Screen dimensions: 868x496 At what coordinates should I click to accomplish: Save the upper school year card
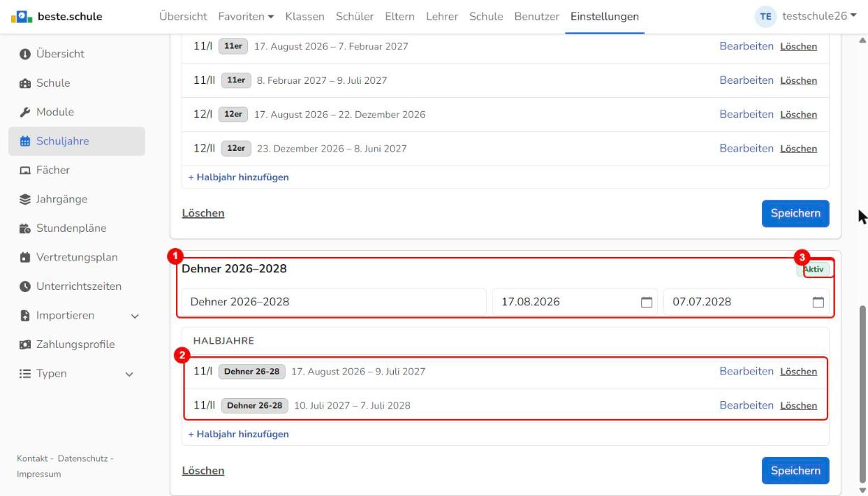click(795, 214)
